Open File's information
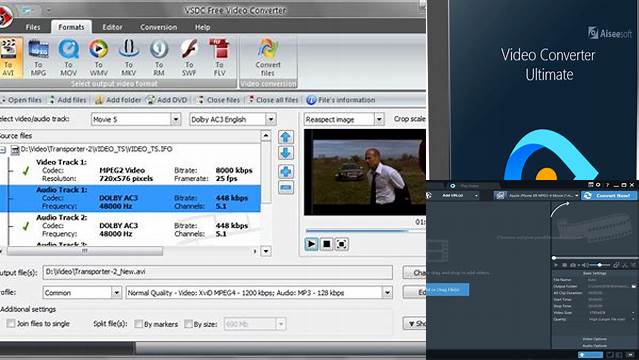 pos(341,100)
